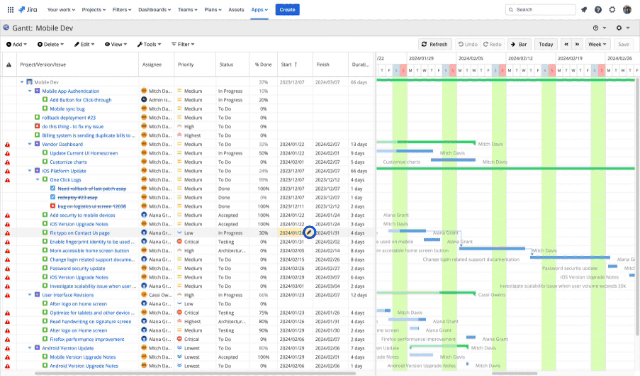Open the rollback deployment #23 issue link
The width and height of the screenshot is (640, 376).
pyautogui.click(x=69, y=118)
